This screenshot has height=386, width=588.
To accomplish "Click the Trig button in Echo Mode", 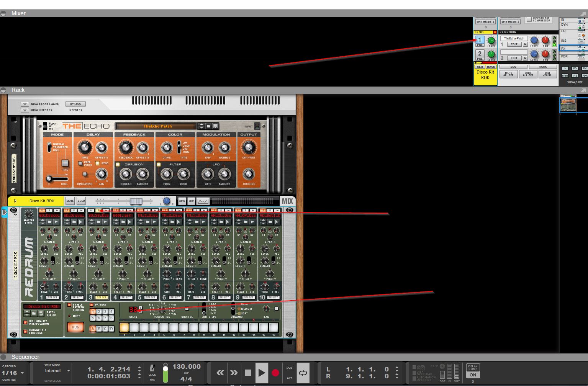I will click(65, 163).
